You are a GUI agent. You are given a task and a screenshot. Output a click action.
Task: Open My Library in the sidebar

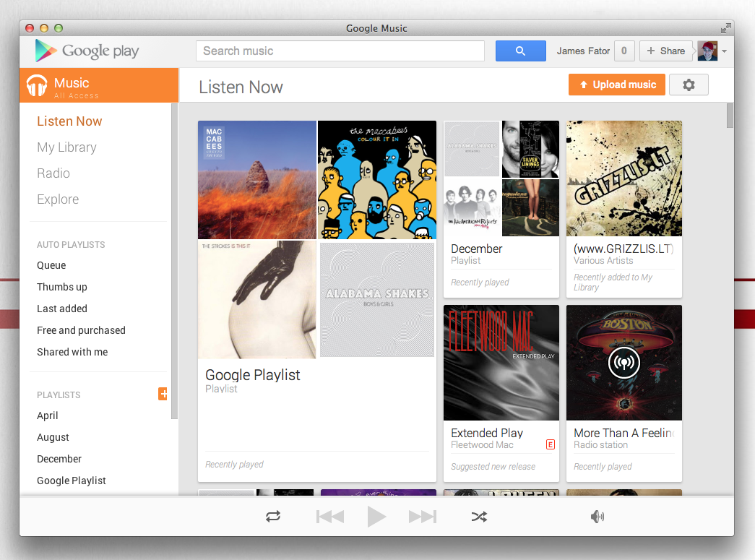66,147
